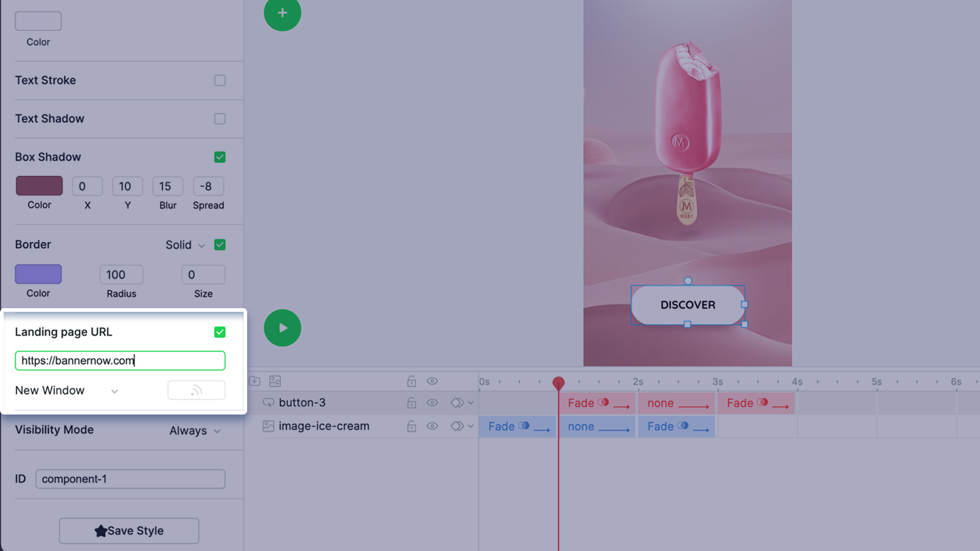Click the button-3 layer type icon
Viewport: 980px width, 551px height.
(x=268, y=403)
